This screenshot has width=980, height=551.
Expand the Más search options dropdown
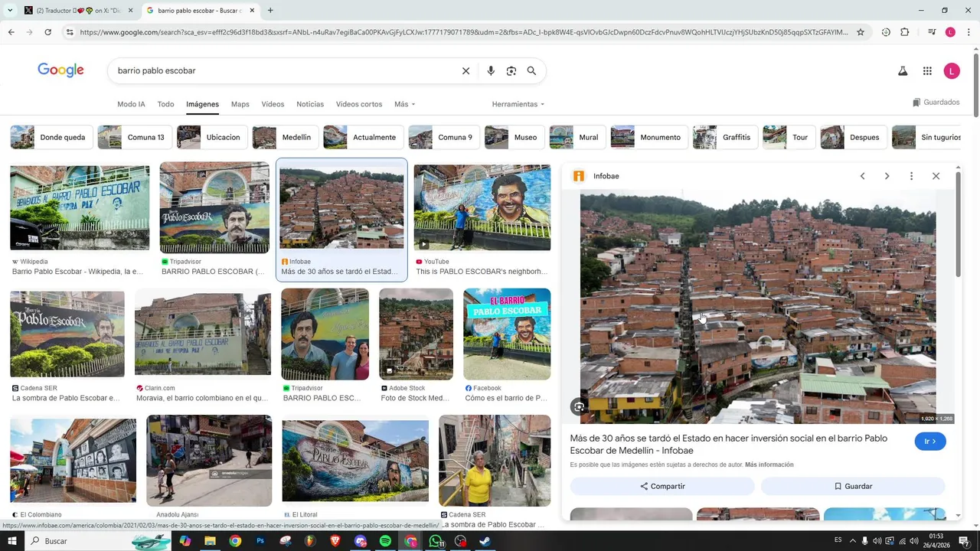[404, 104]
